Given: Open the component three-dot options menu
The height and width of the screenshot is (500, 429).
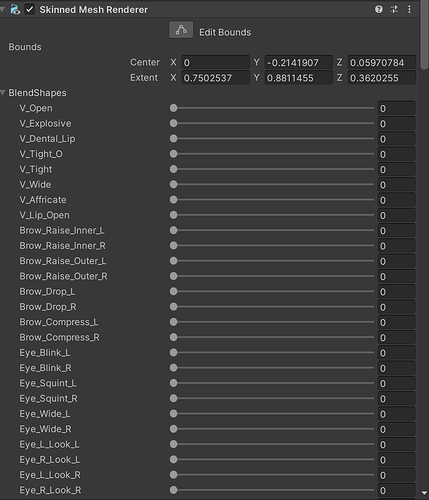Looking at the screenshot, I should pyautogui.click(x=409, y=9).
